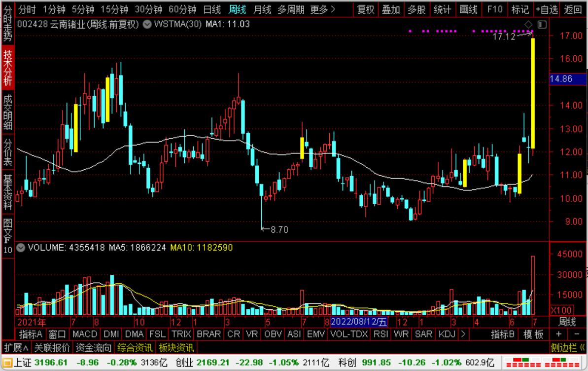
Task: Select the BRAR indicator
Action: point(209,334)
